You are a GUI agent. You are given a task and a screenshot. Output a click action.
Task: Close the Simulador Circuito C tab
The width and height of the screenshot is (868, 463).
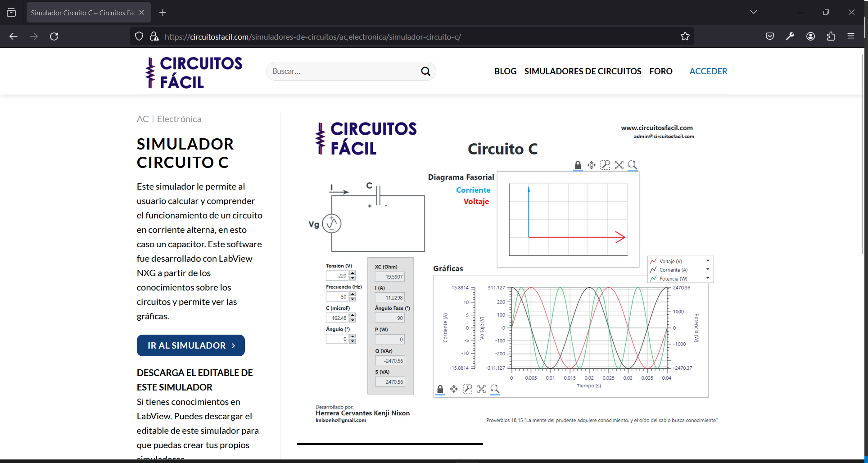coord(142,13)
